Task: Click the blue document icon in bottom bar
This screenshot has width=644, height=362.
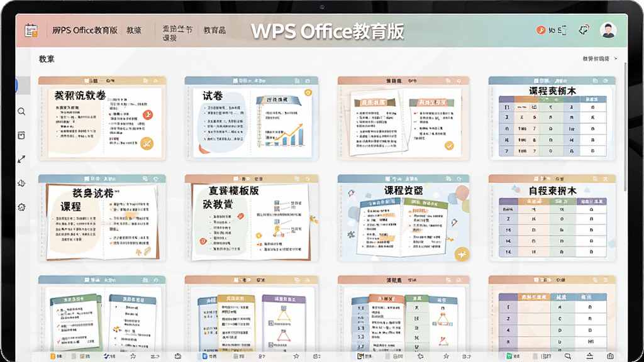Action: 204,356
